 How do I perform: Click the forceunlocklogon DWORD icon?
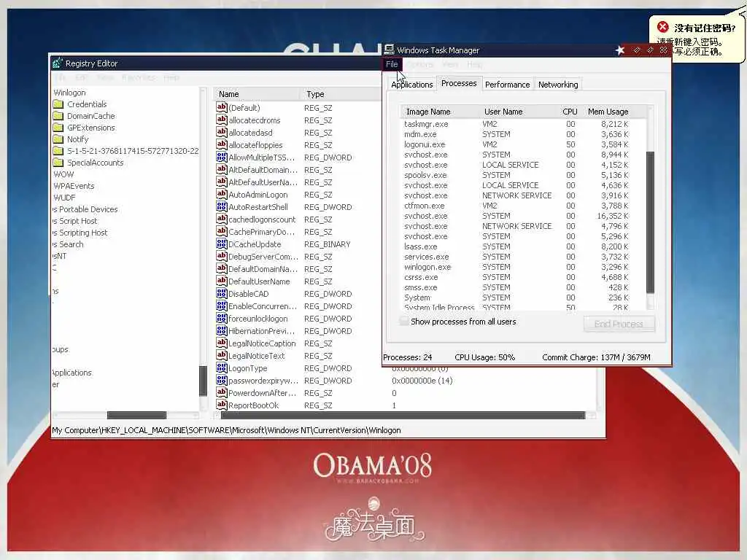pyautogui.click(x=222, y=318)
